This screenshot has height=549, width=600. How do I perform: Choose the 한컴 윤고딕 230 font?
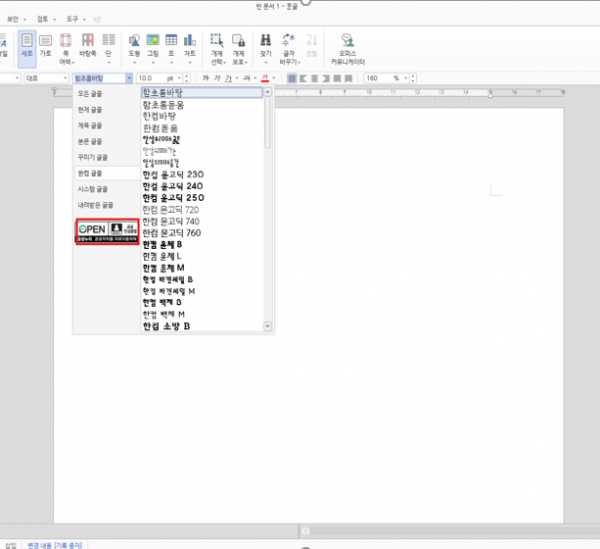click(x=202, y=175)
